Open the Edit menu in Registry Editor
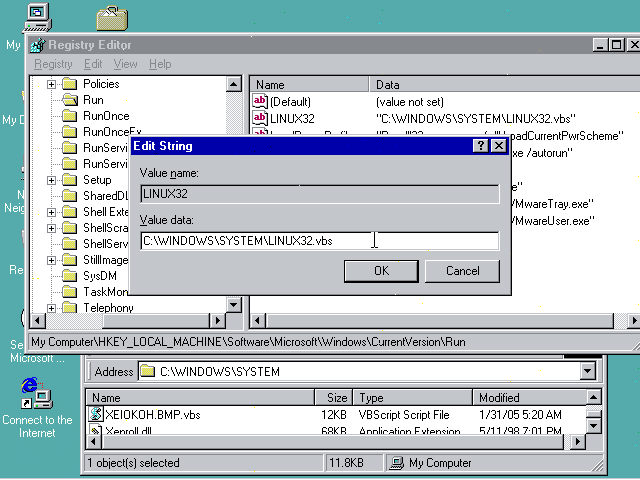The width and height of the screenshot is (640, 480). 93,64
